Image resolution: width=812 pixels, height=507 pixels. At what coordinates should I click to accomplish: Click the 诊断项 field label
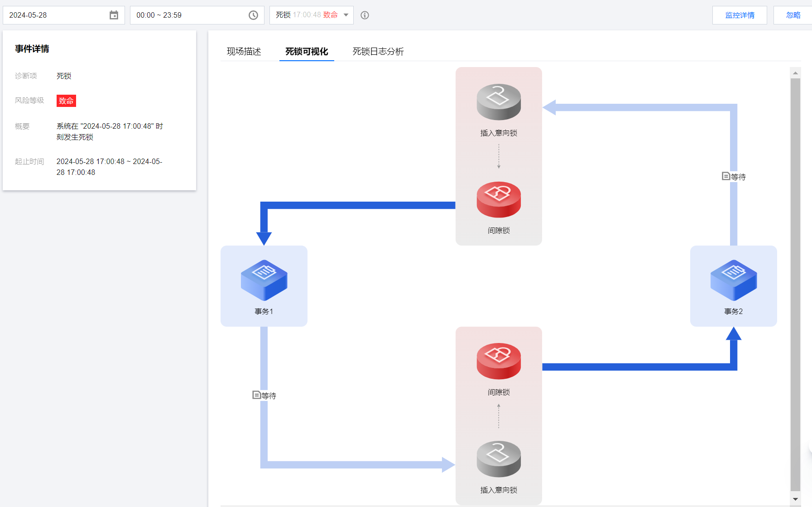[26, 76]
